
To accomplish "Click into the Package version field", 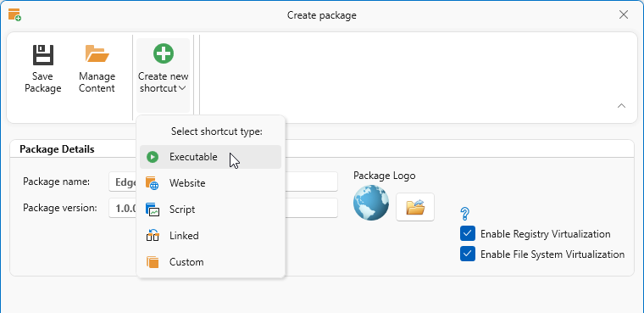I will [223, 208].
